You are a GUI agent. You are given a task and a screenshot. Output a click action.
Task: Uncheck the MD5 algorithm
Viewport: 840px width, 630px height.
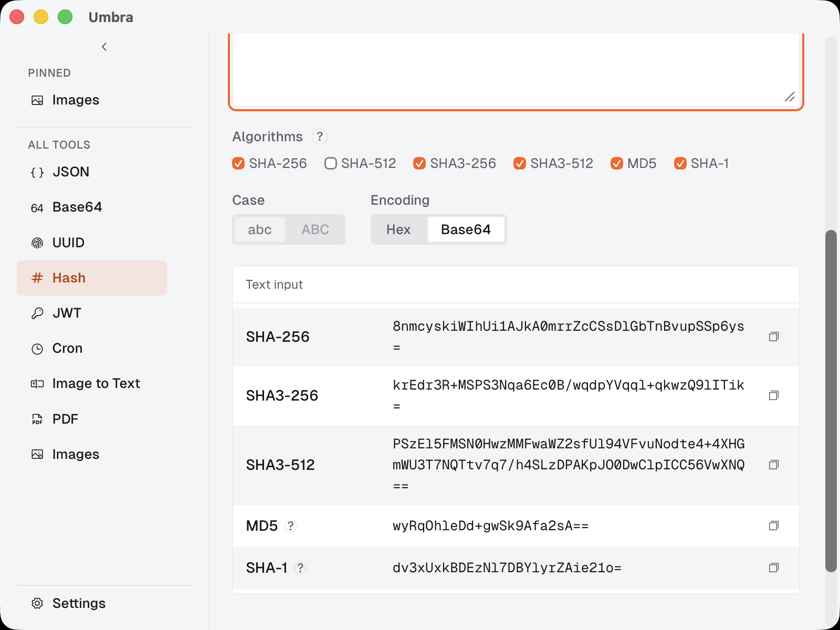pos(617,163)
